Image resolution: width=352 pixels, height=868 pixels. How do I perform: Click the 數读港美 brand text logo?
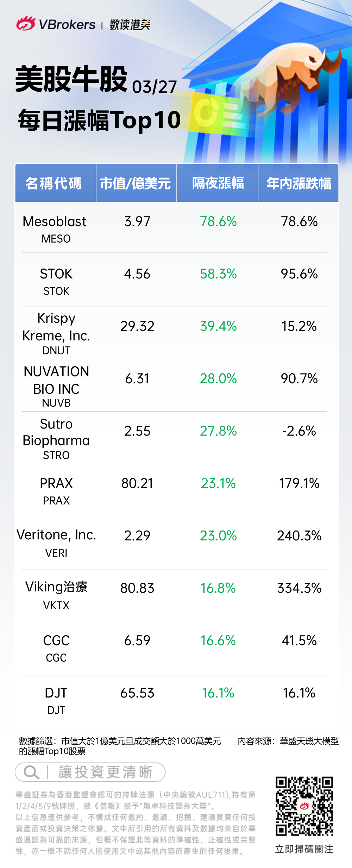(130, 25)
